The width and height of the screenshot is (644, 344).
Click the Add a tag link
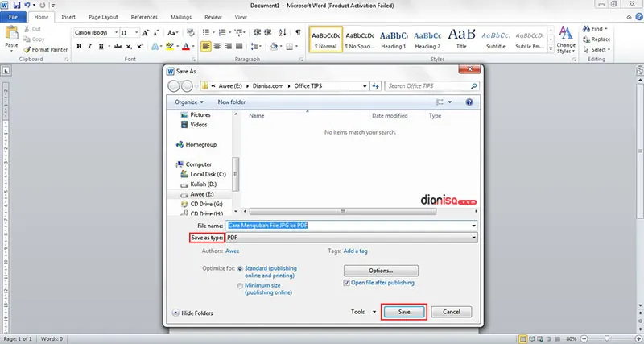[x=355, y=251]
